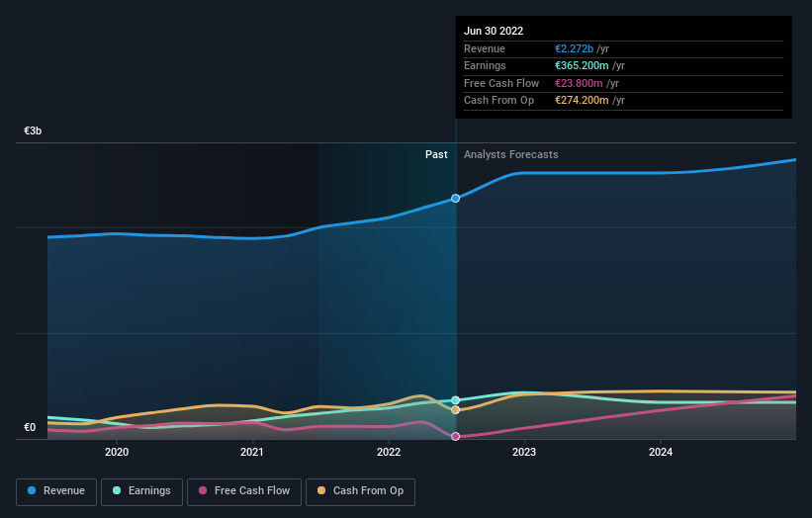Viewport: 812px width, 518px height.
Task: Click the €0 y-axis label
Action: pyautogui.click(x=30, y=427)
